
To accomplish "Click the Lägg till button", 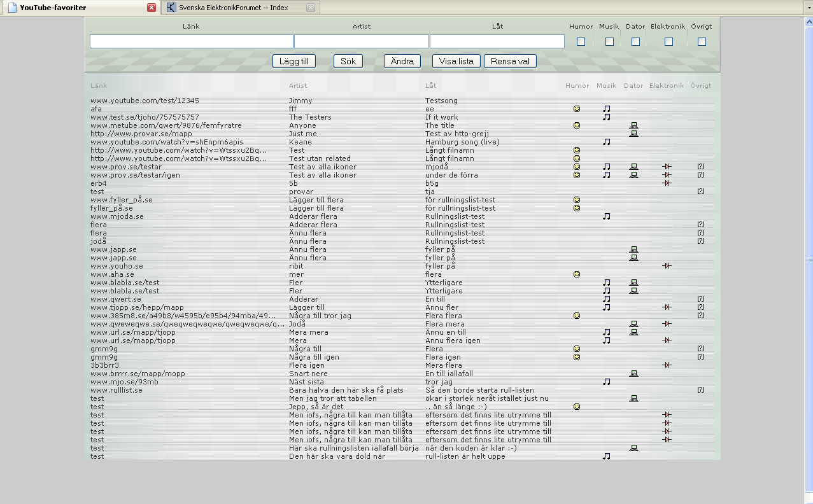I will coord(294,61).
